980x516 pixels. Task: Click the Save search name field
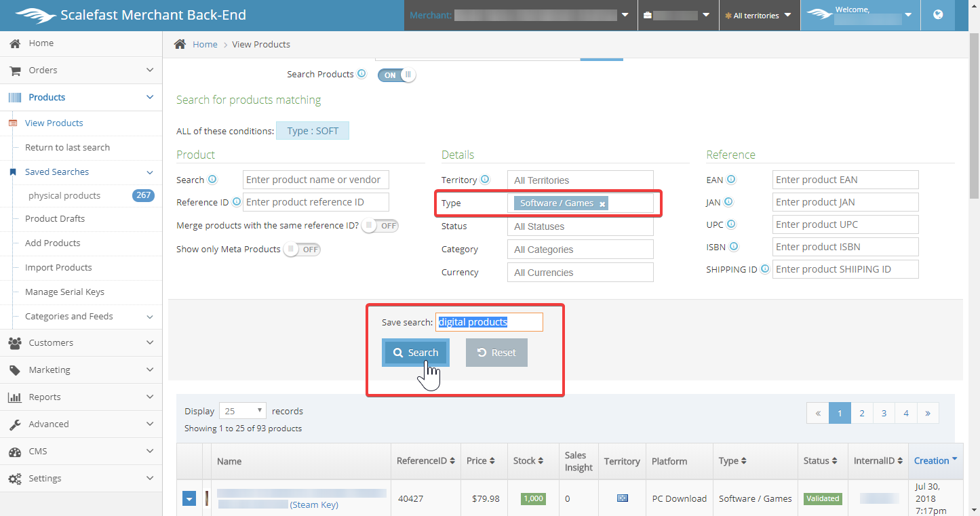pos(489,322)
